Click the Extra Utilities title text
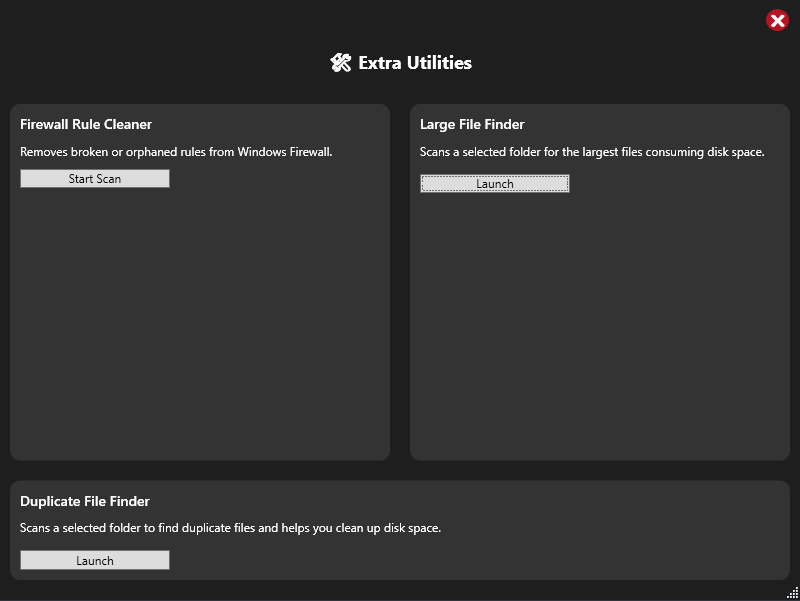 pos(415,63)
